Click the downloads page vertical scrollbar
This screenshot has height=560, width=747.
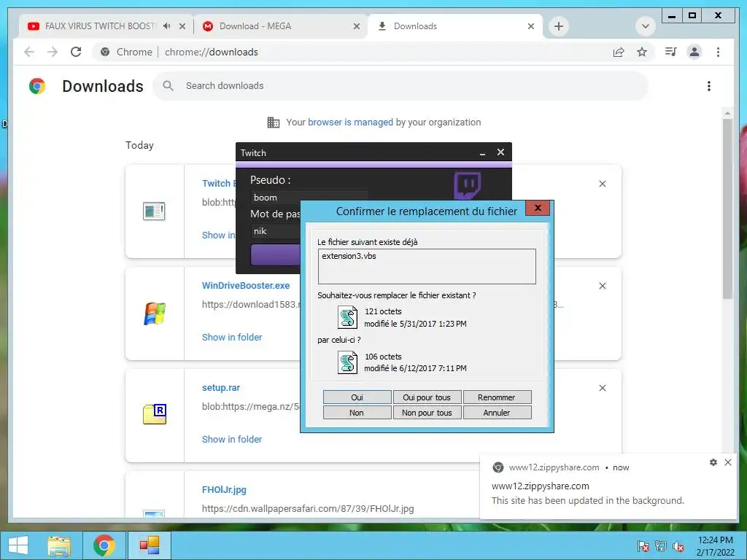[x=727, y=208]
